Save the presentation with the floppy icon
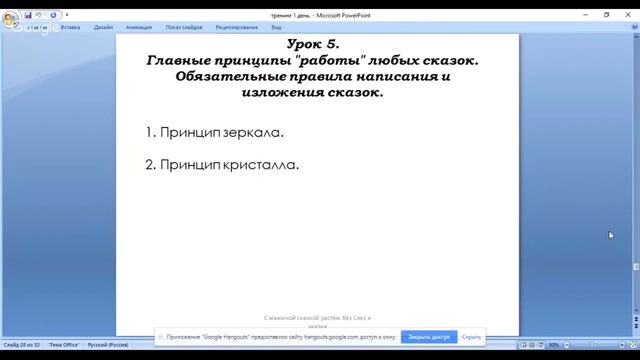The height and width of the screenshot is (360, 640). click(28, 15)
